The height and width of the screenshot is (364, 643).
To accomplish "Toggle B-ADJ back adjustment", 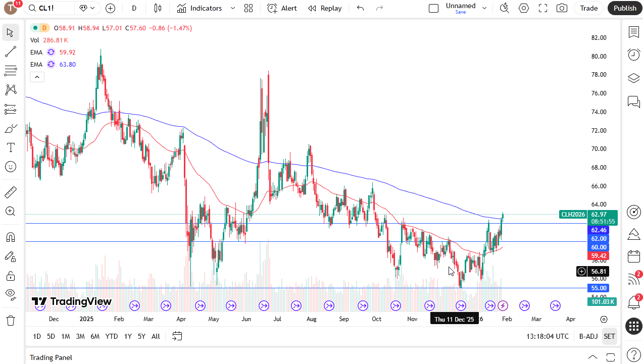I will pos(588,336).
